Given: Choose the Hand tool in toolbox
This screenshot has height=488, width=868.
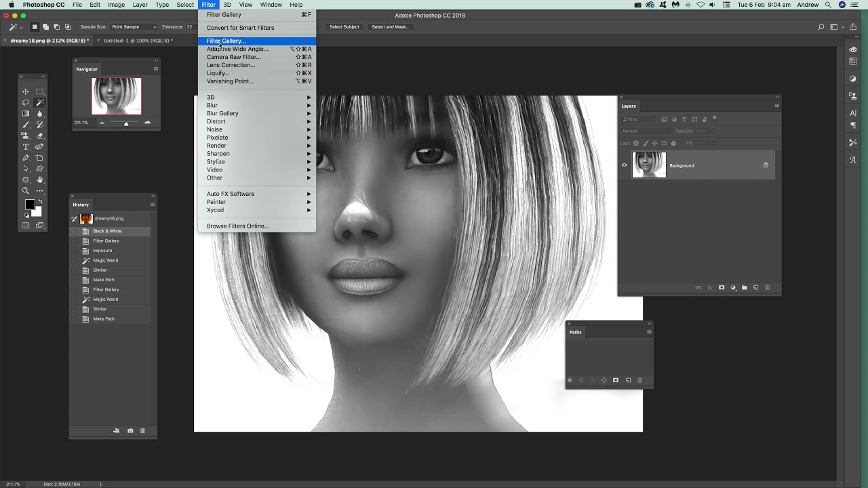Looking at the screenshot, I should 40,180.
